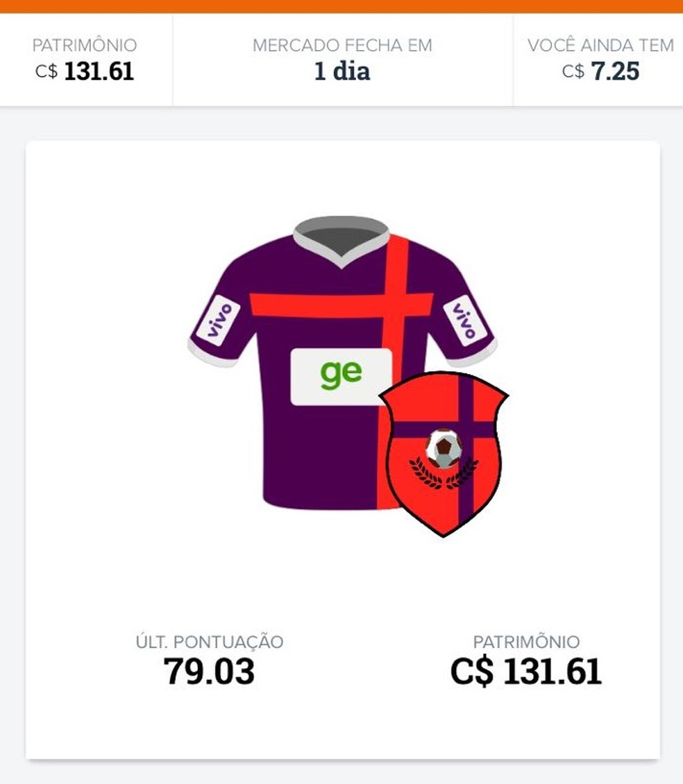Click the 79.03 last score value
This screenshot has width=683, height=784.
pos(209,672)
